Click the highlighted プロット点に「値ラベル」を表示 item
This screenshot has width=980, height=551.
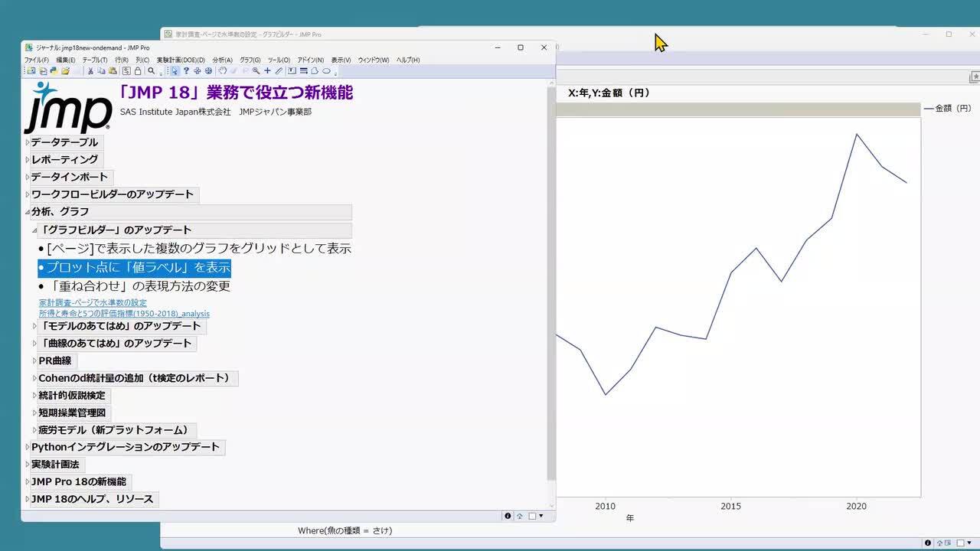(135, 268)
